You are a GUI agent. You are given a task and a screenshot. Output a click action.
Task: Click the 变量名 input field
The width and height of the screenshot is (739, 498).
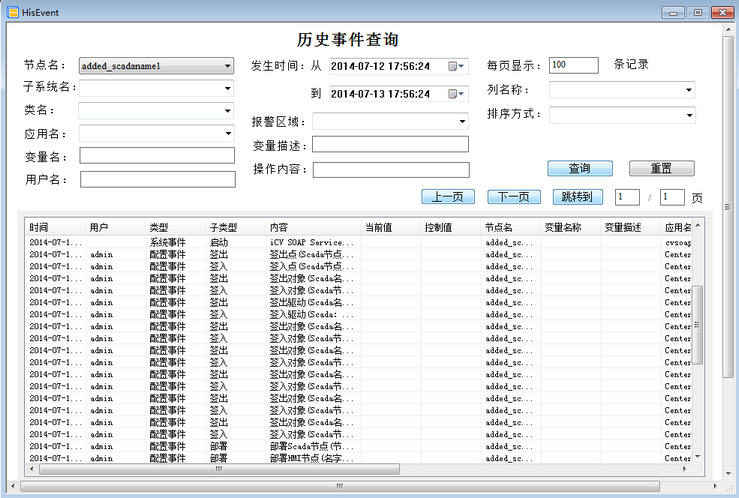[157, 155]
